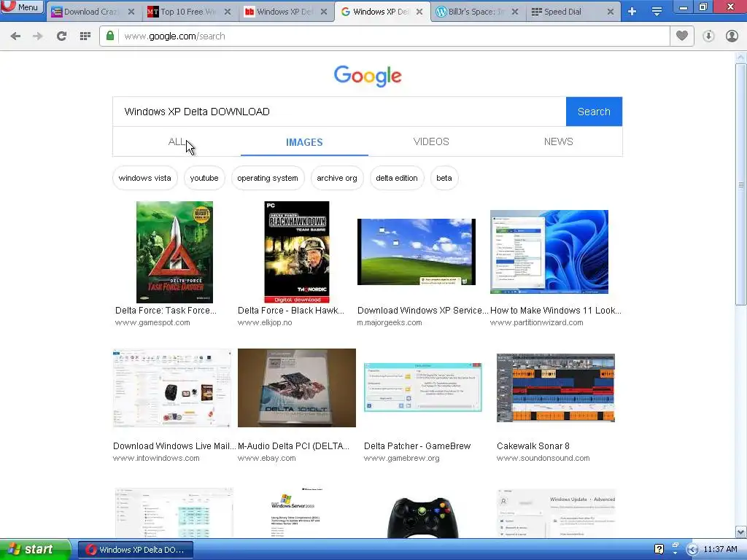Switch to Speed Dial tab
The image size is (747, 560).
pos(567,12)
